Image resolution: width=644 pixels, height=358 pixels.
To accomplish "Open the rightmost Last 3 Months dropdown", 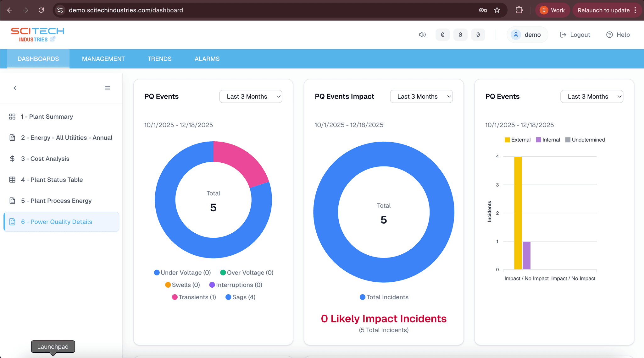I will coord(591,96).
